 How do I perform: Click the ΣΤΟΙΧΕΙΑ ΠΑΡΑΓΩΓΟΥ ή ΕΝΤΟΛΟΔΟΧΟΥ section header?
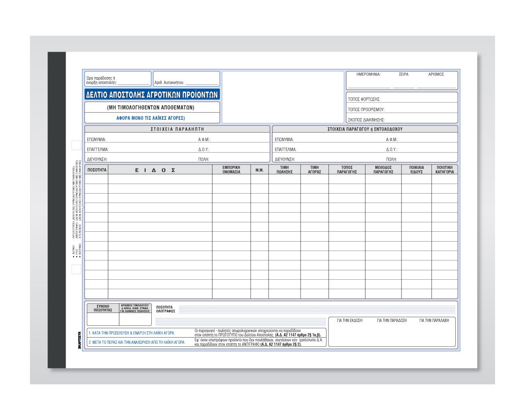point(365,129)
